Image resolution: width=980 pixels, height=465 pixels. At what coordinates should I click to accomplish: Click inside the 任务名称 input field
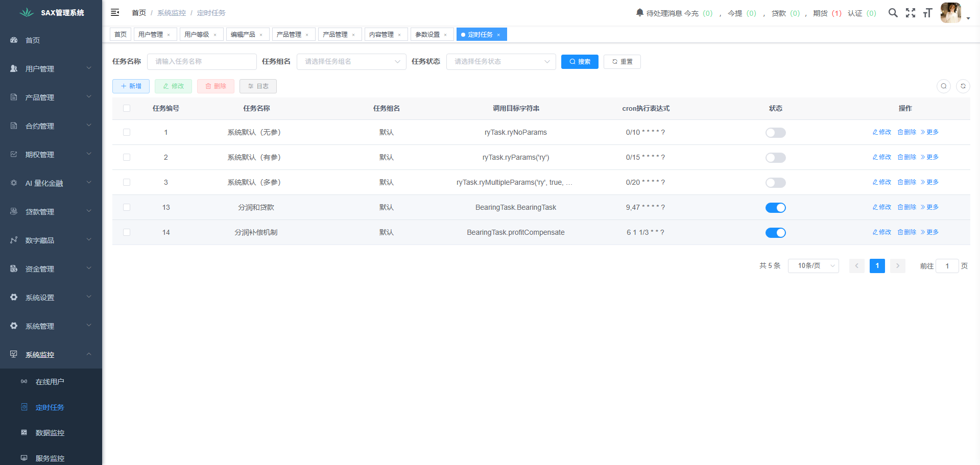[202, 62]
